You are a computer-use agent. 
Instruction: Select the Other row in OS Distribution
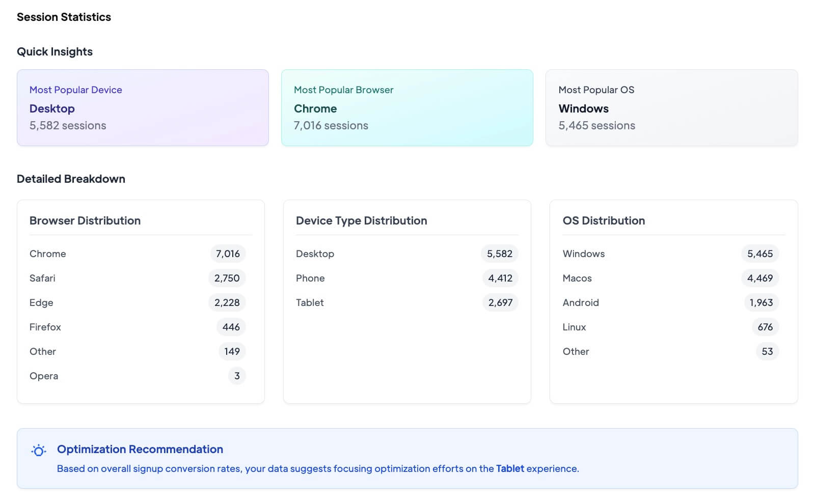coord(671,351)
